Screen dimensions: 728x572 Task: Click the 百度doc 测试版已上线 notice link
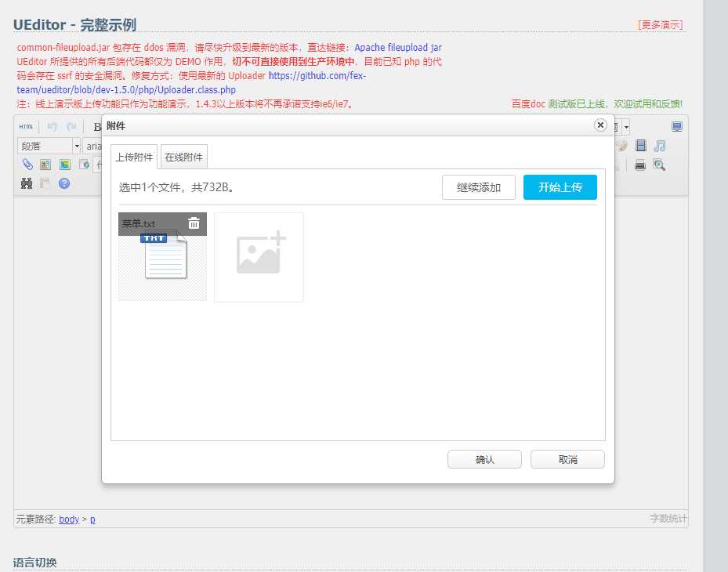[x=596, y=104]
